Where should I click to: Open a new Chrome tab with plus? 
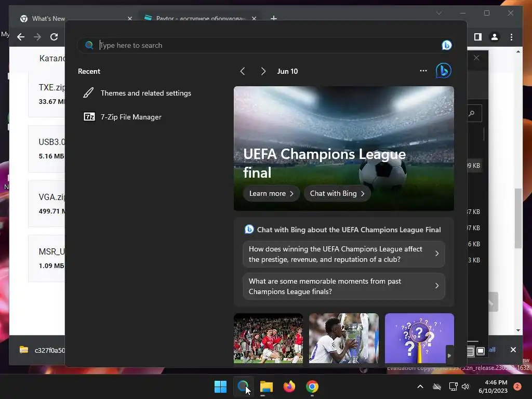(274, 18)
